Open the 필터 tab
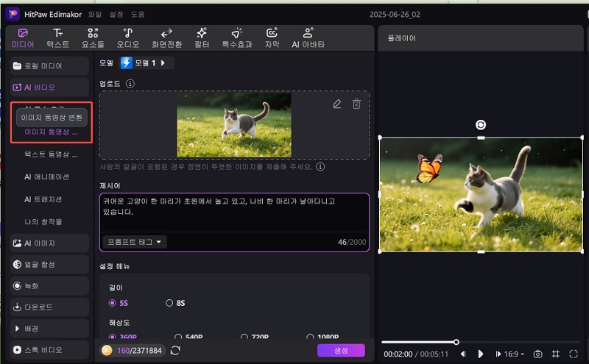Screen dimensions: 589x364 coord(202,38)
